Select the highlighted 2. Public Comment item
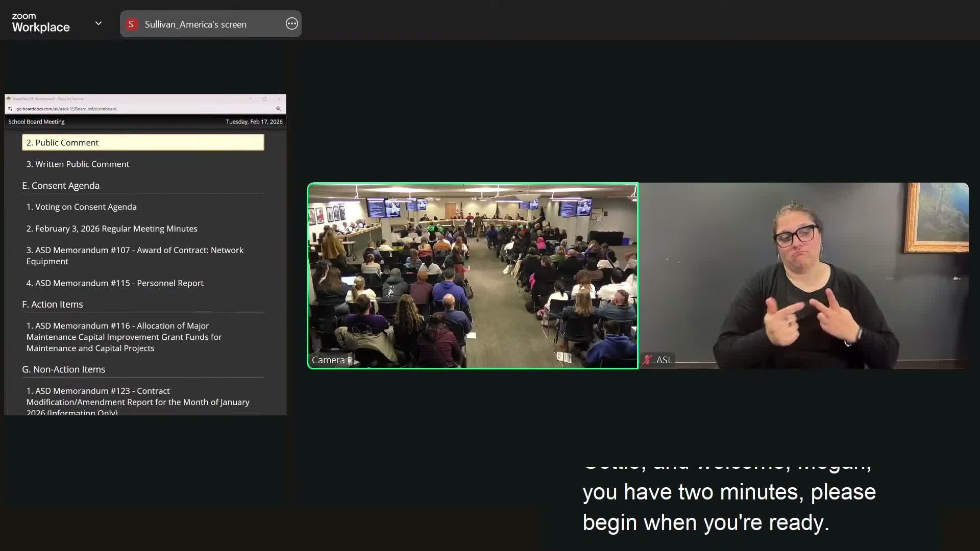This screenshot has width=980, height=551. (143, 142)
